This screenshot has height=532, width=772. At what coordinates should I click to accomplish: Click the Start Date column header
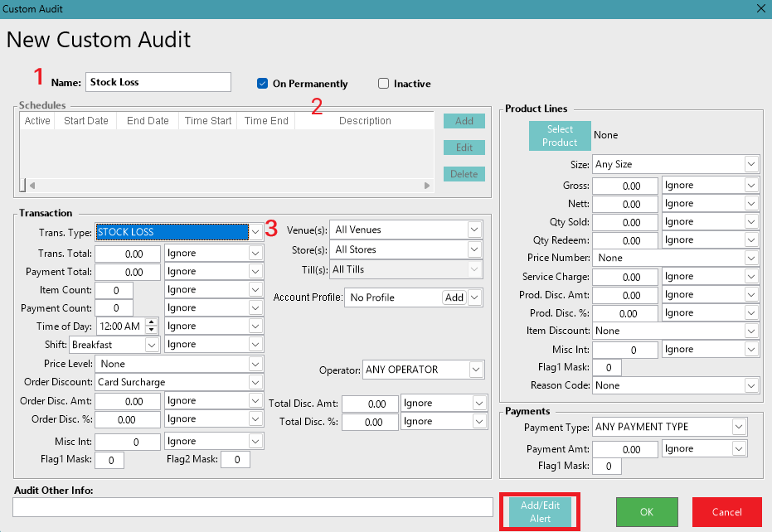click(x=86, y=121)
